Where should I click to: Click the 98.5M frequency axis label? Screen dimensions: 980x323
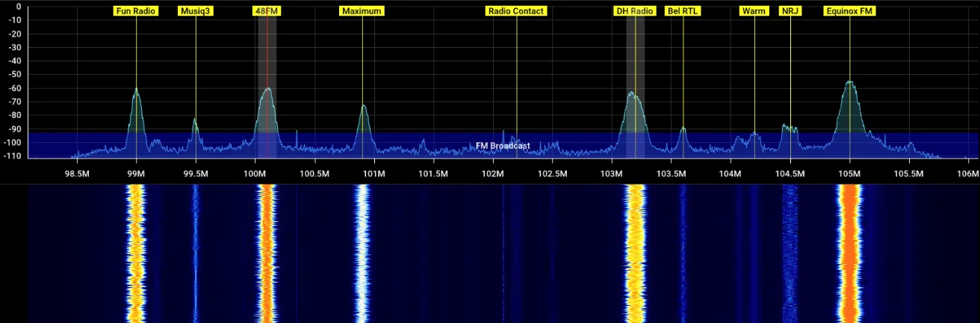[x=77, y=174]
